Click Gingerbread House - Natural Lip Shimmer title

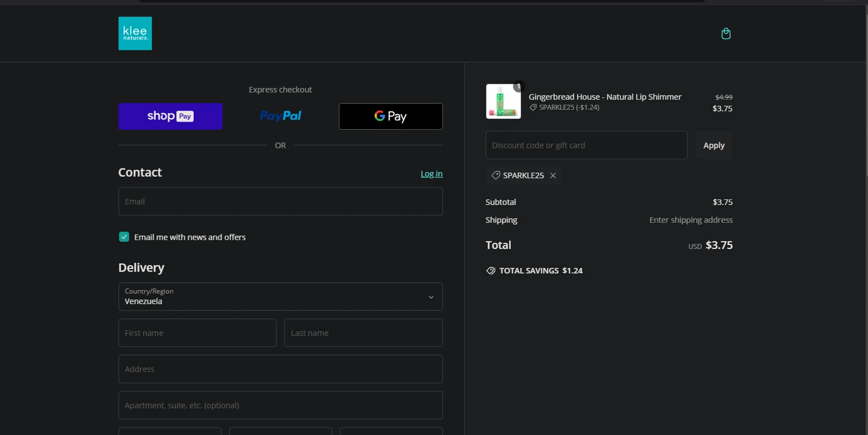[x=605, y=97]
